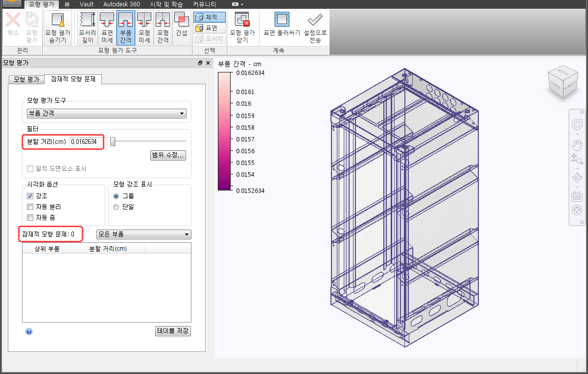Click the 잠재적 모형 문제: 0 label
Image resolution: width=588 pixels, height=374 pixels.
48,234
